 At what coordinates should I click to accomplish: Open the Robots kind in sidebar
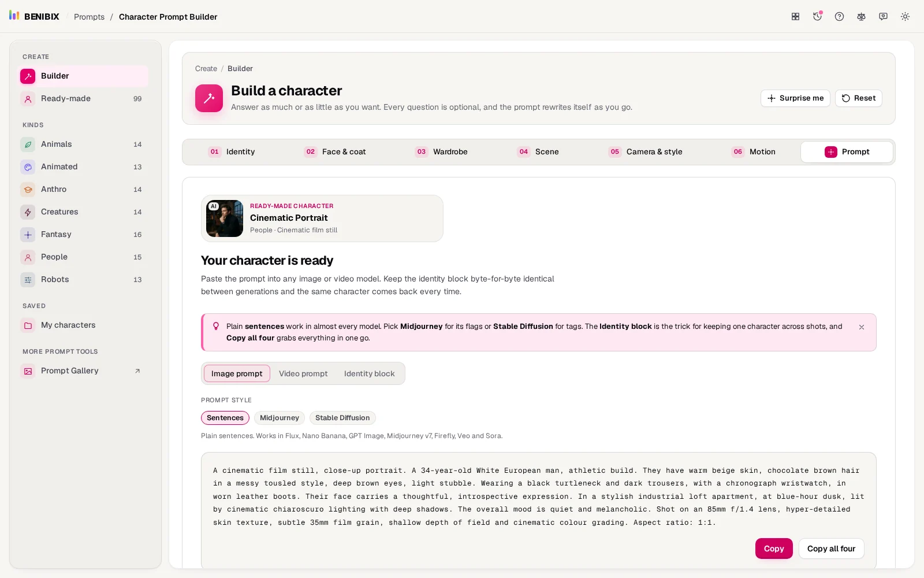[x=84, y=280]
